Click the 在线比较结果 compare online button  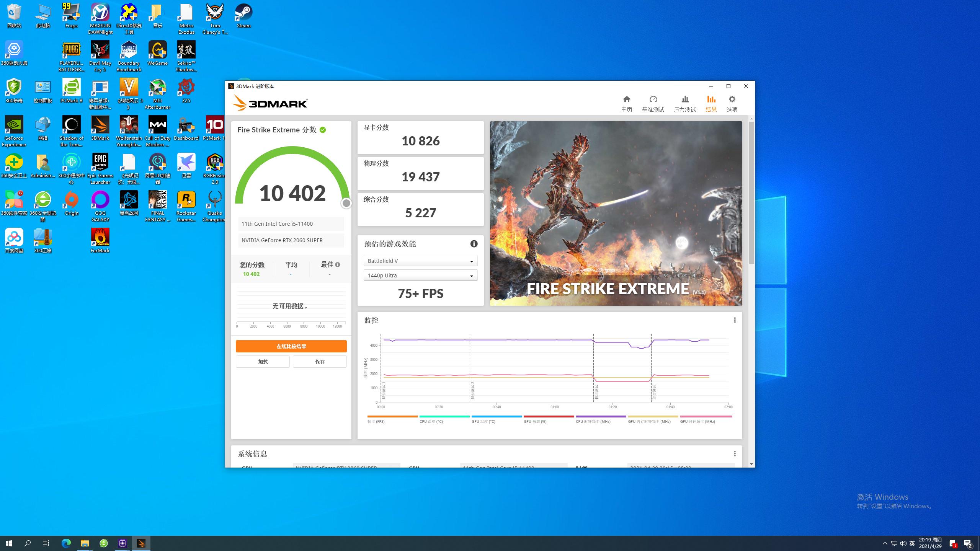coord(291,346)
